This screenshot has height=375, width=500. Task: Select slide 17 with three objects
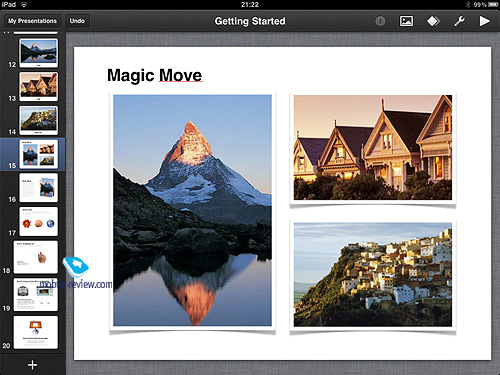[x=38, y=221]
